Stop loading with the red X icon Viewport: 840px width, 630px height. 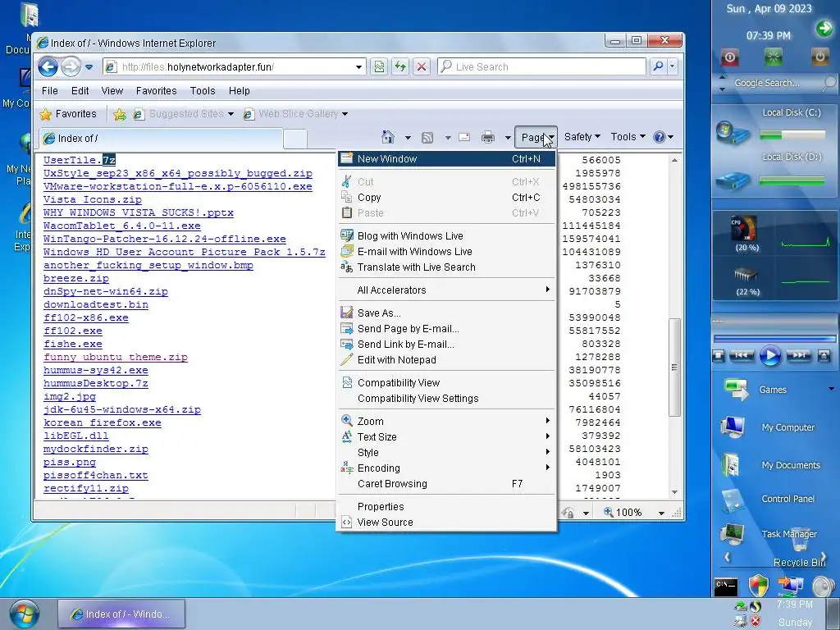pyautogui.click(x=422, y=67)
